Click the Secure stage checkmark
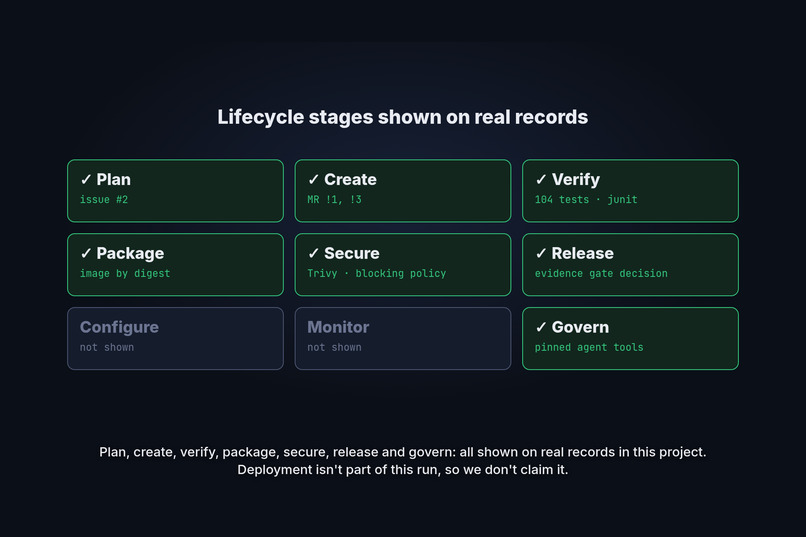 pos(314,253)
